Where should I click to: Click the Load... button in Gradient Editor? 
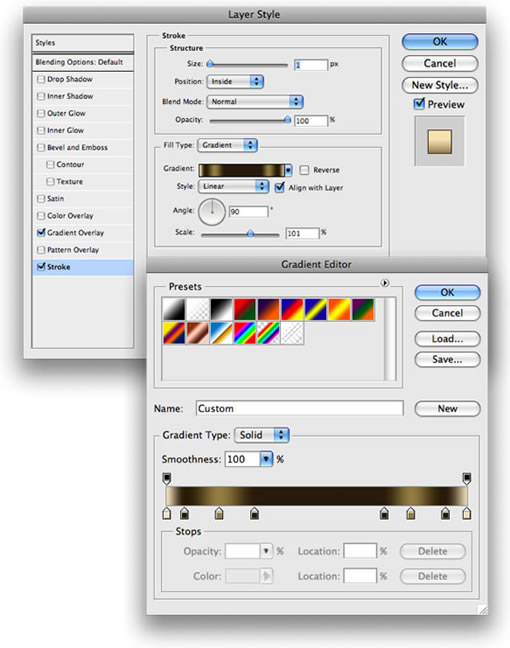pyautogui.click(x=447, y=339)
